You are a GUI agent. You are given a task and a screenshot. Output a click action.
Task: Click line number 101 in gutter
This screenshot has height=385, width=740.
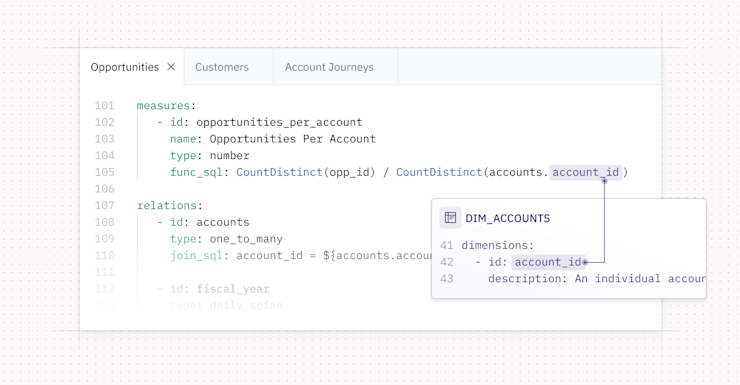point(104,106)
